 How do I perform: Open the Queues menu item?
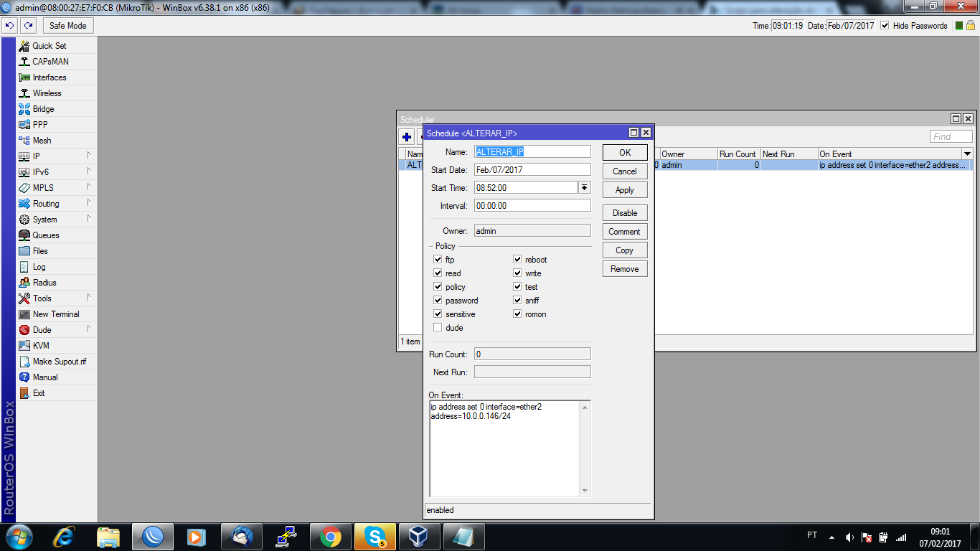[x=46, y=235]
